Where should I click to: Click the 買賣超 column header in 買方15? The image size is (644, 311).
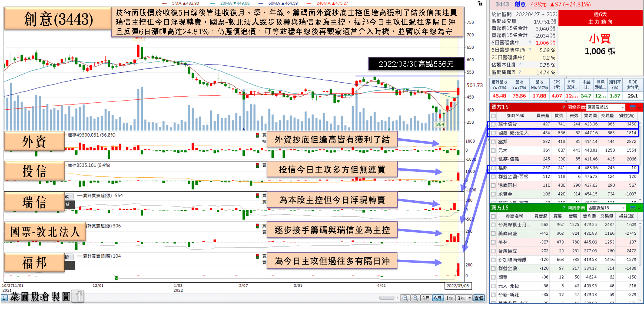pyautogui.click(x=543, y=116)
